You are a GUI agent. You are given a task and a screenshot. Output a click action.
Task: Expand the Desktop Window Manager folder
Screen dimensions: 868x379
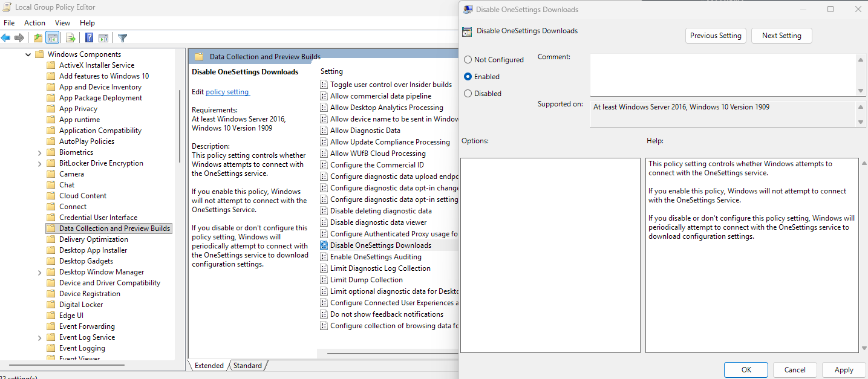(x=39, y=272)
